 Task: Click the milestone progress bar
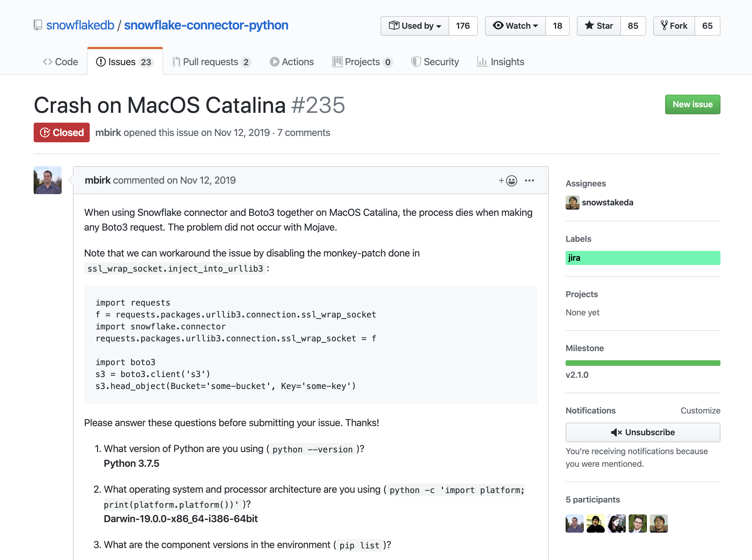tap(643, 363)
